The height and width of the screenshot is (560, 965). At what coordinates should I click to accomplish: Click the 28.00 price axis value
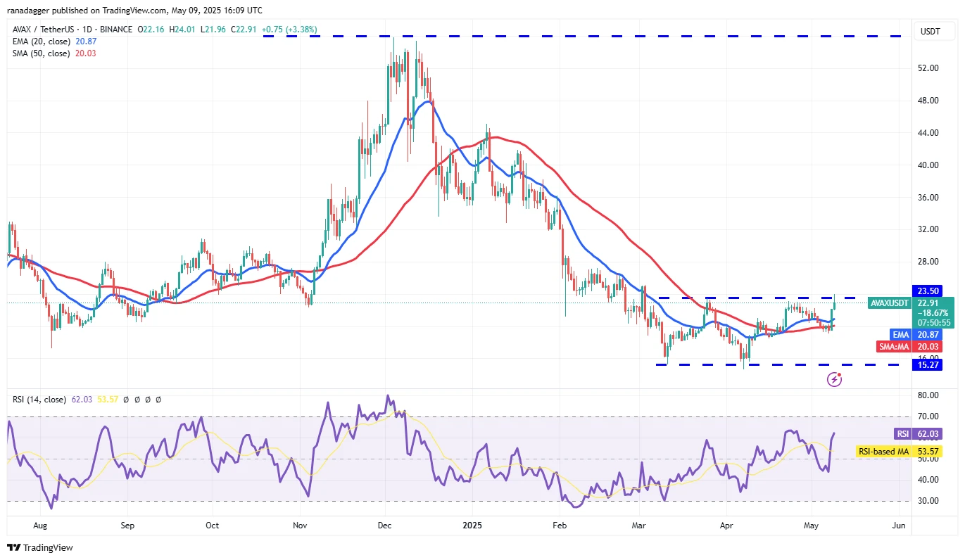[928, 262]
